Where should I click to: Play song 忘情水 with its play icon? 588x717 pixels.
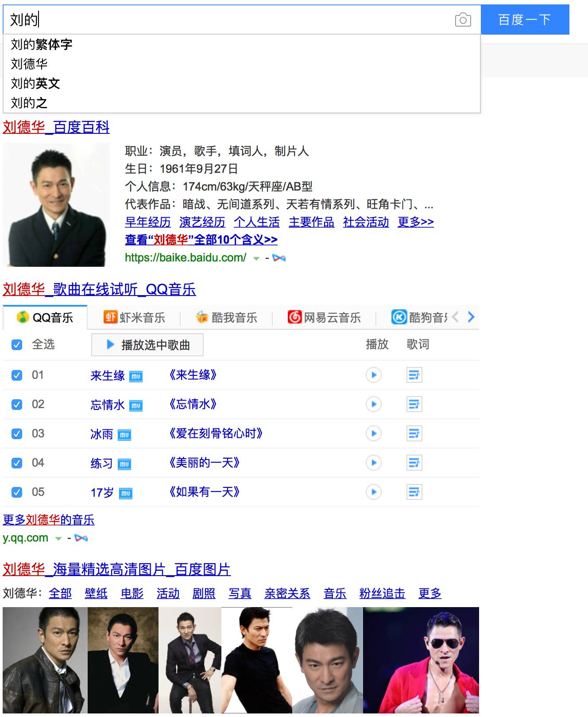pyautogui.click(x=374, y=404)
